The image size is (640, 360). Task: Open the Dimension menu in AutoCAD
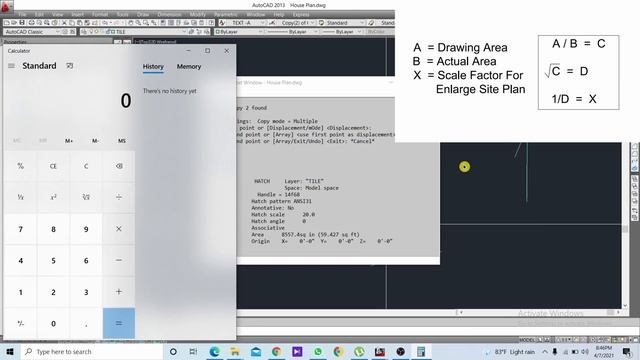coord(169,14)
